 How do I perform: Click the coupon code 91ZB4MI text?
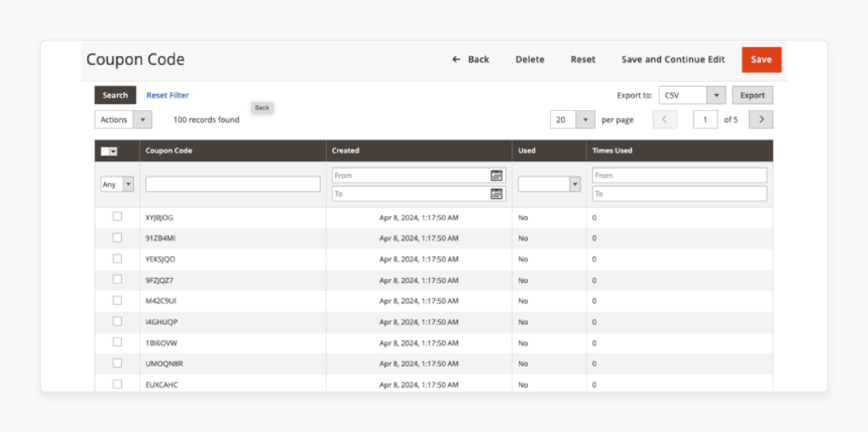click(160, 238)
